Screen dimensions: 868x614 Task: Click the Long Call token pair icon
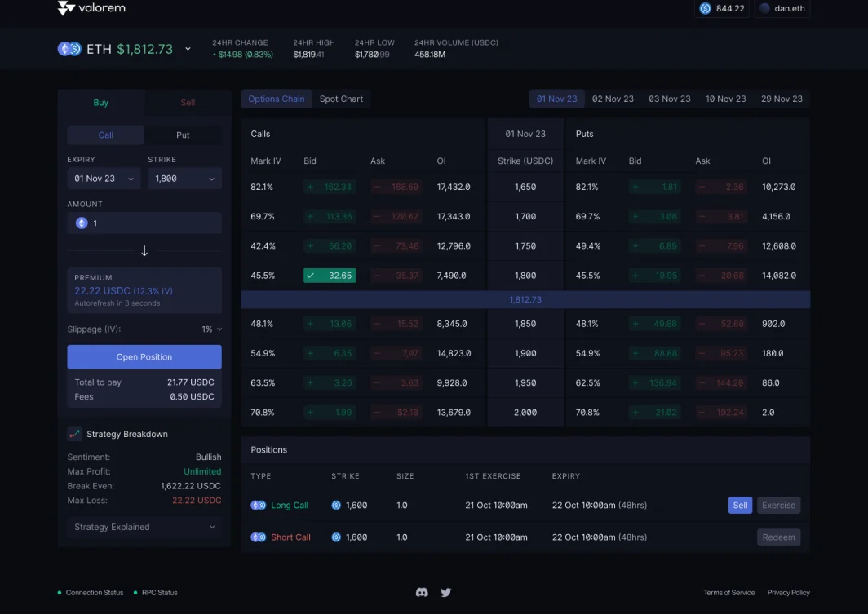click(258, 505)
